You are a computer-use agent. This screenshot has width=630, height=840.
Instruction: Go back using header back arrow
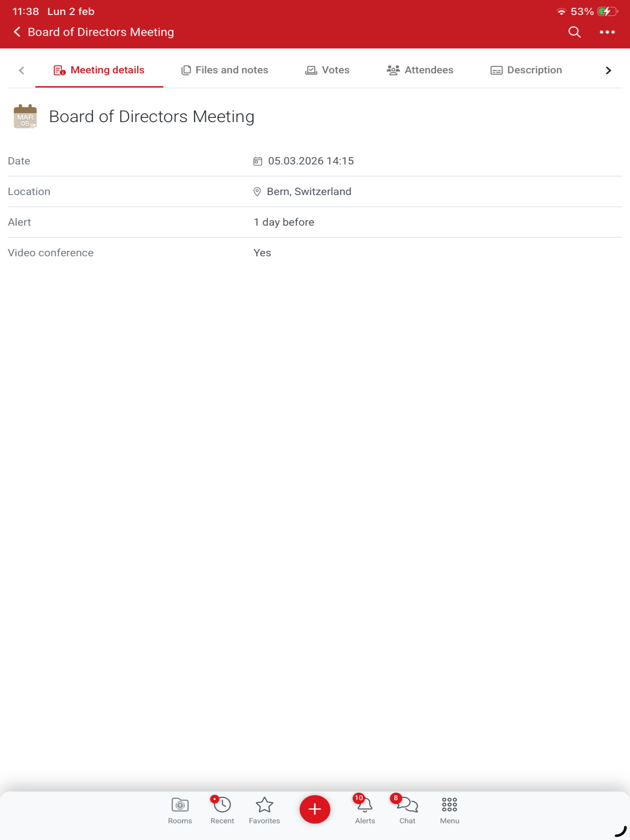click(x=17, y=32)
